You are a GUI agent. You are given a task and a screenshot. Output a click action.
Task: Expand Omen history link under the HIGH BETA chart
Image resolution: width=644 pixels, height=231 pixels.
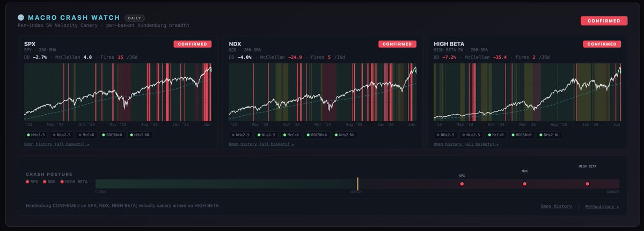coord(467,144)
